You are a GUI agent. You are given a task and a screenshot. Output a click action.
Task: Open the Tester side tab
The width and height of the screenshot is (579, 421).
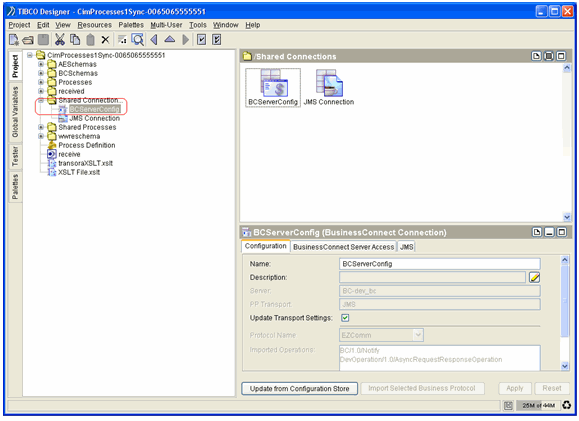(x=15, y=156)
